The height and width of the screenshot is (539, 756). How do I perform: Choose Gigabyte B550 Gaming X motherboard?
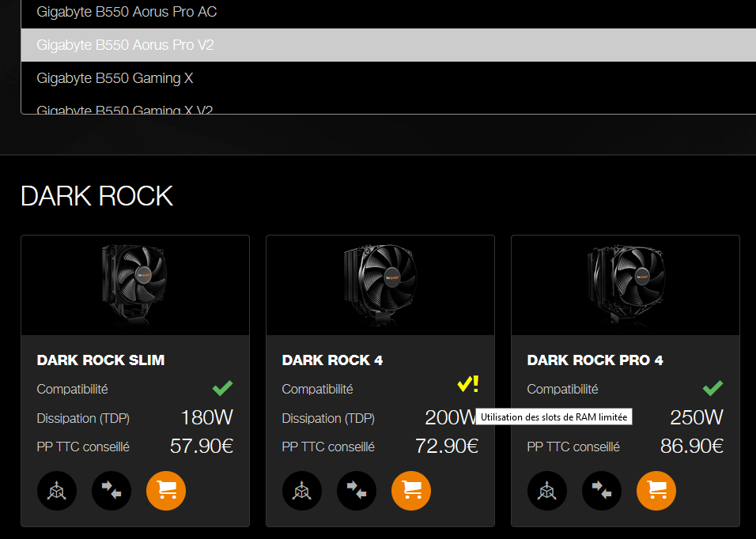tap(388, 78)
